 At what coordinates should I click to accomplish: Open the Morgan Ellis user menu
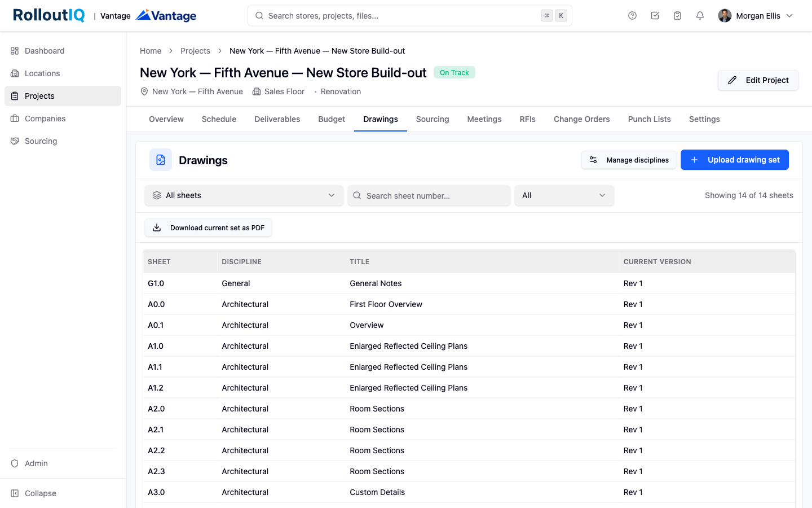(756, 16)
